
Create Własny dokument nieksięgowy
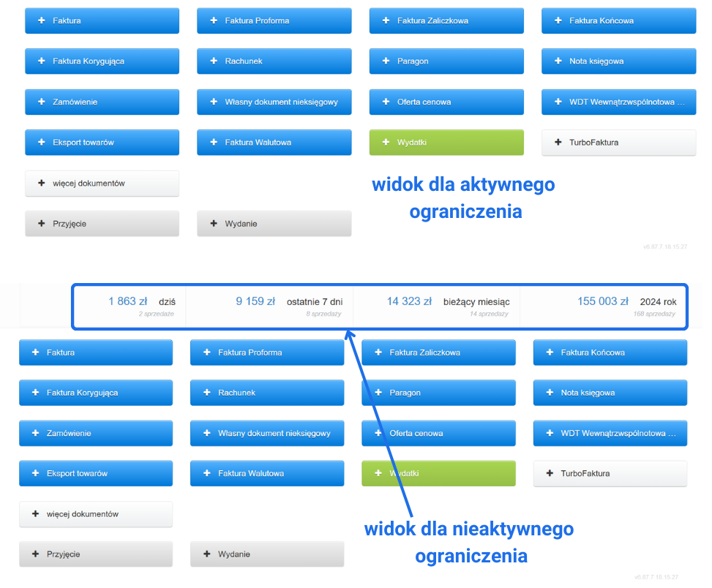click(274, 102)
